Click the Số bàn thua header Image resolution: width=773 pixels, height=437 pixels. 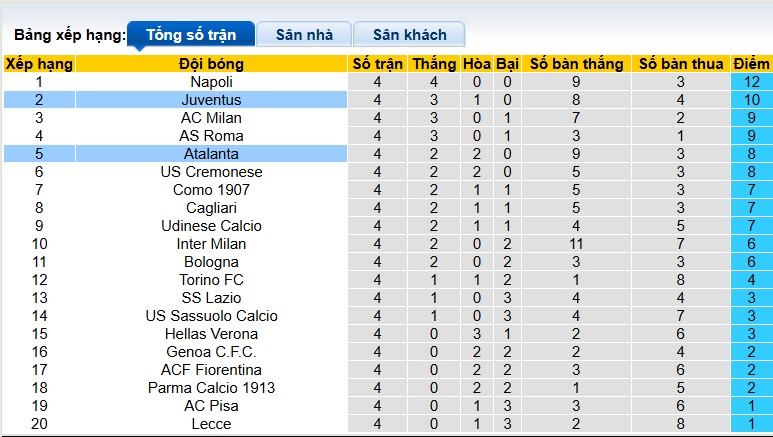point(681,64)
